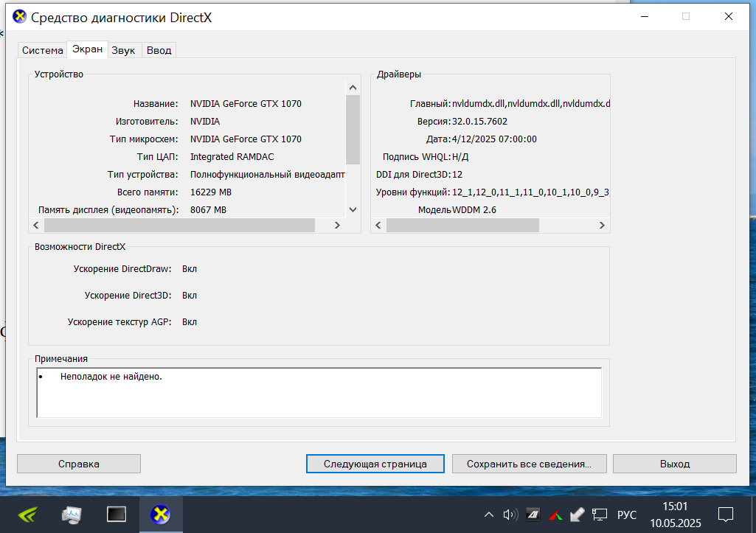Open the clock showing 15:01

pyautogui.click(x=675, y=515)
